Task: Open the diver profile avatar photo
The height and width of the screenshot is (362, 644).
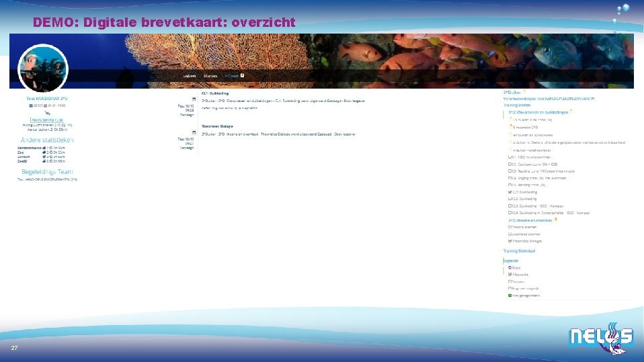Action: 43,68
